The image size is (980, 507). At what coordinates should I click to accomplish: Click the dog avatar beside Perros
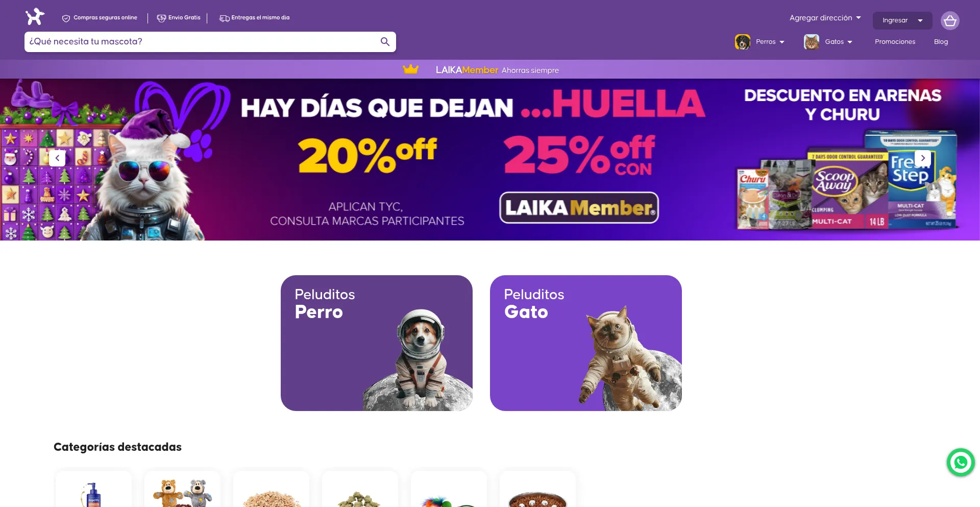tap(743, 42)
